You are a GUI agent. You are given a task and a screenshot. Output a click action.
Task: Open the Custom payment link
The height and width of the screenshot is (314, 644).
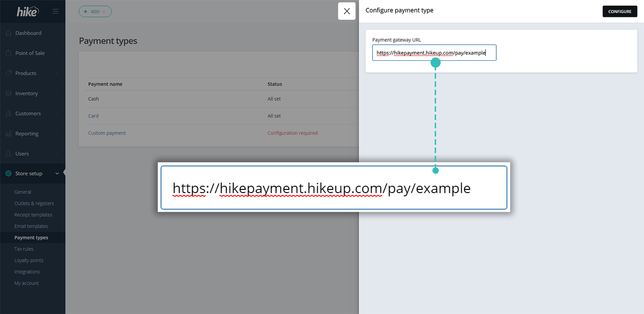point(107,133)
